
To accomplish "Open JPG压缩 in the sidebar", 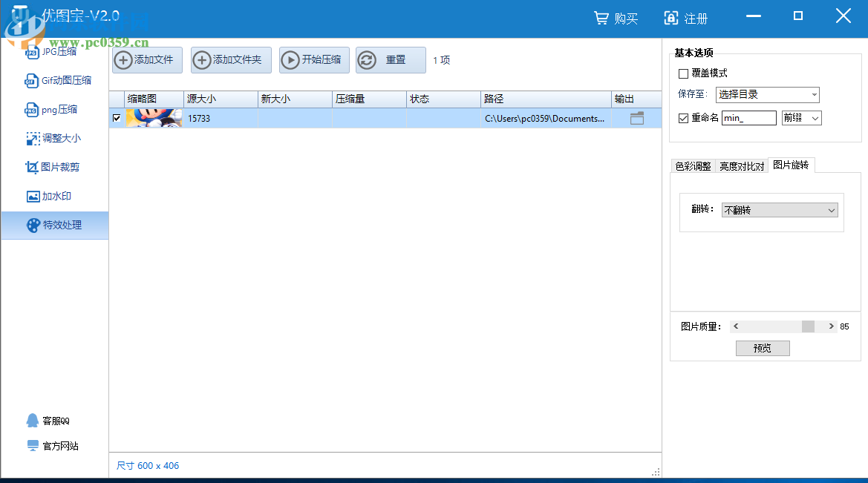I will [x=51, y=52].
